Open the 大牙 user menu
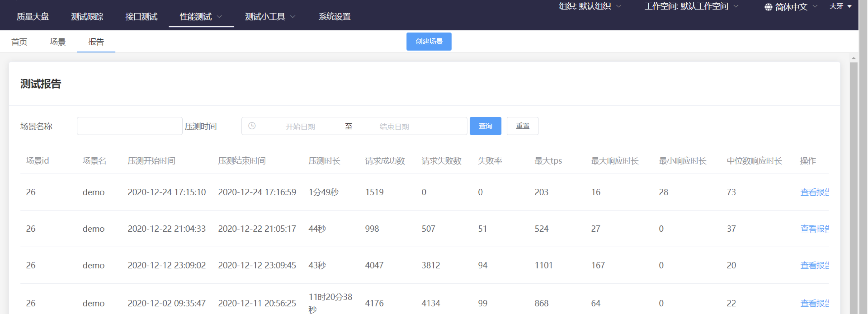This screenshot has height=314, width=868. (x=840, y=6)
